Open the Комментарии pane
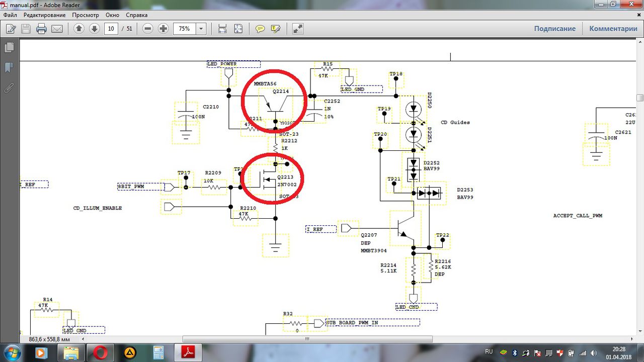 613,29
